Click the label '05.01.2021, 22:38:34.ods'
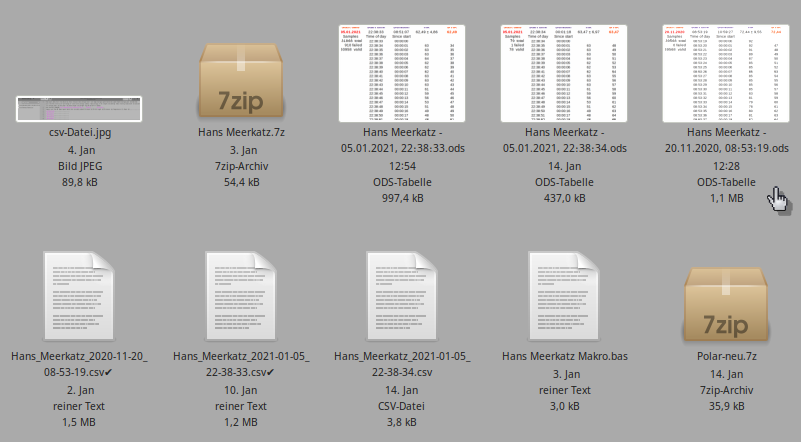801x442 pixels. click(x=564, y=148)
